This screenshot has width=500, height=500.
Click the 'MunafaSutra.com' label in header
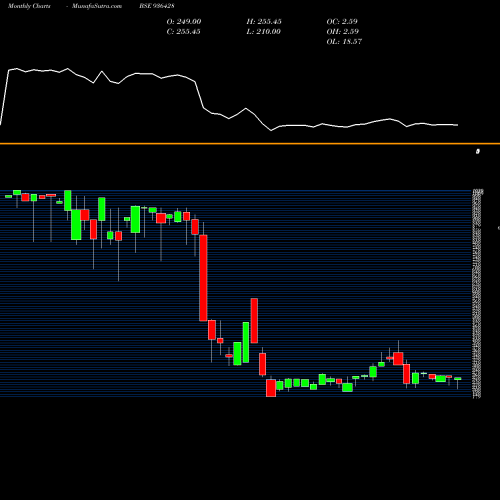97,6
